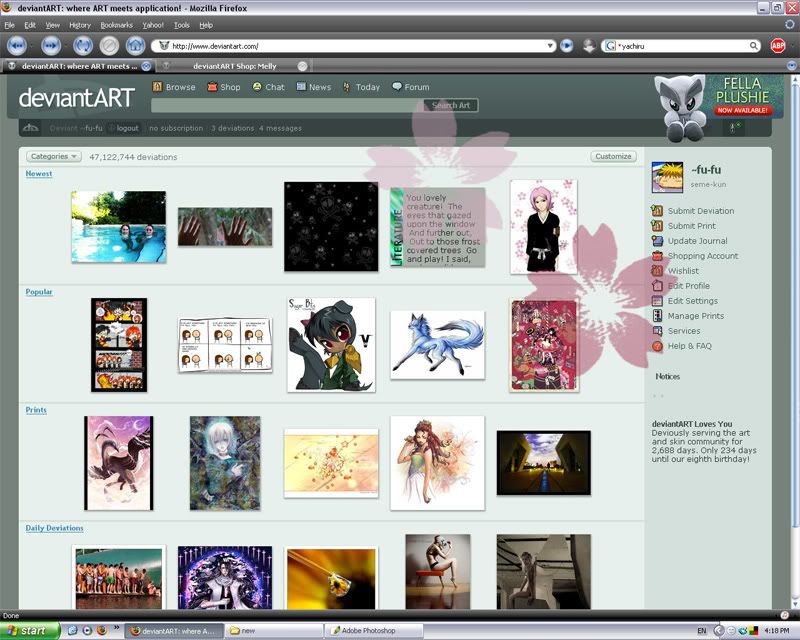
Task: Click the deviantART logo
Action: tap(77, 97)
